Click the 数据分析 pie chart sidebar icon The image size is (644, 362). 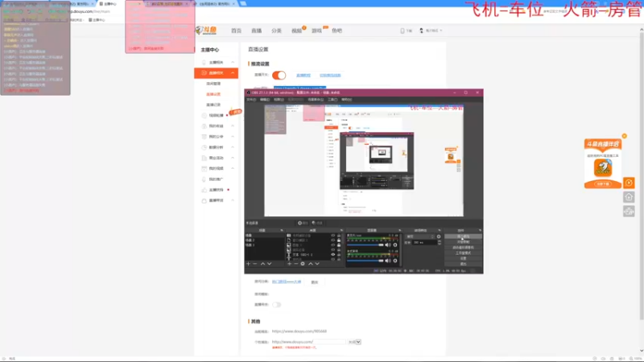click(x=204, y=147)
